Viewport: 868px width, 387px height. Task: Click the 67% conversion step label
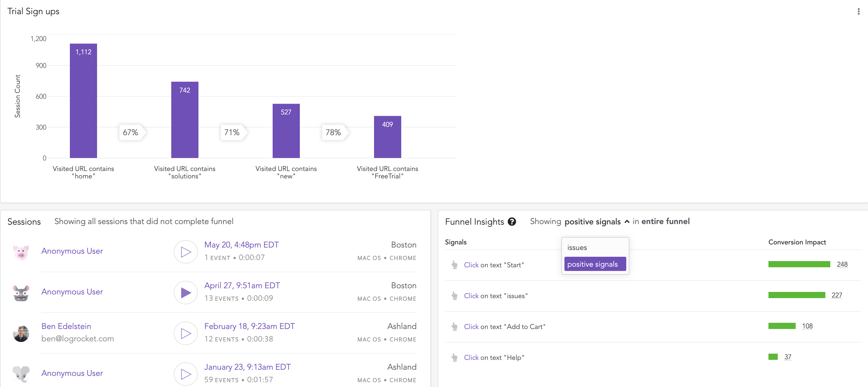pos(131,132)
